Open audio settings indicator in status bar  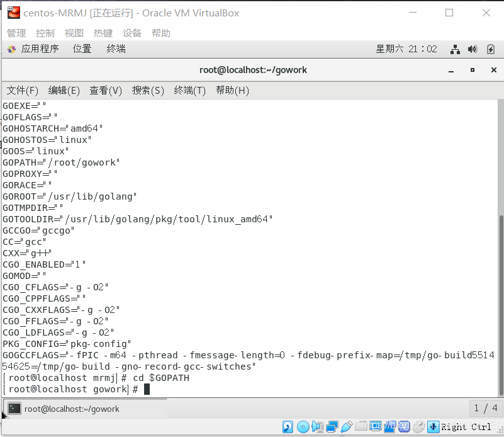click(x=318, y=427)
